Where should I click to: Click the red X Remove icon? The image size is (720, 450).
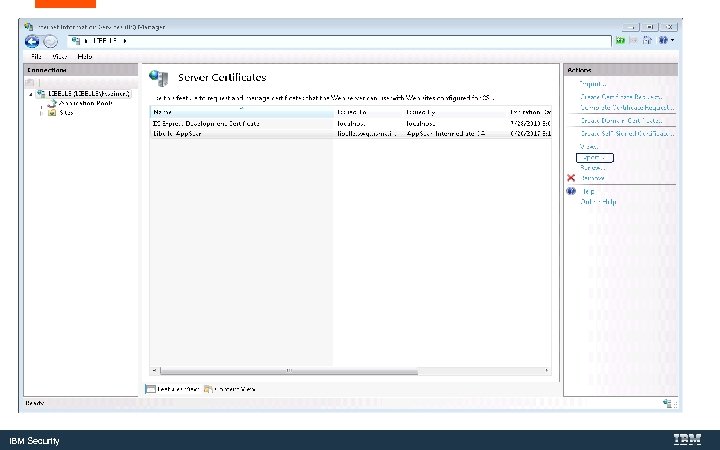click(x=571, y=178)
